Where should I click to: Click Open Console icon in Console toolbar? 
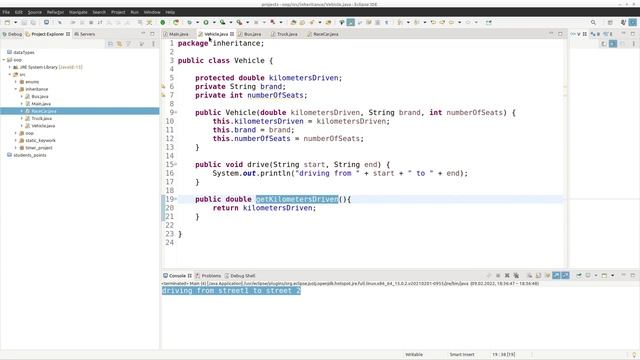point(604,276)
